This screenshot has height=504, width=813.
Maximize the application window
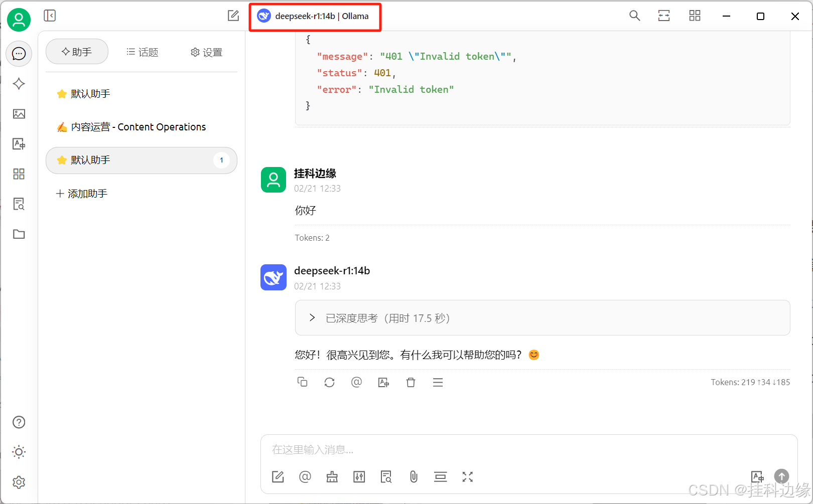coord(760,16)
